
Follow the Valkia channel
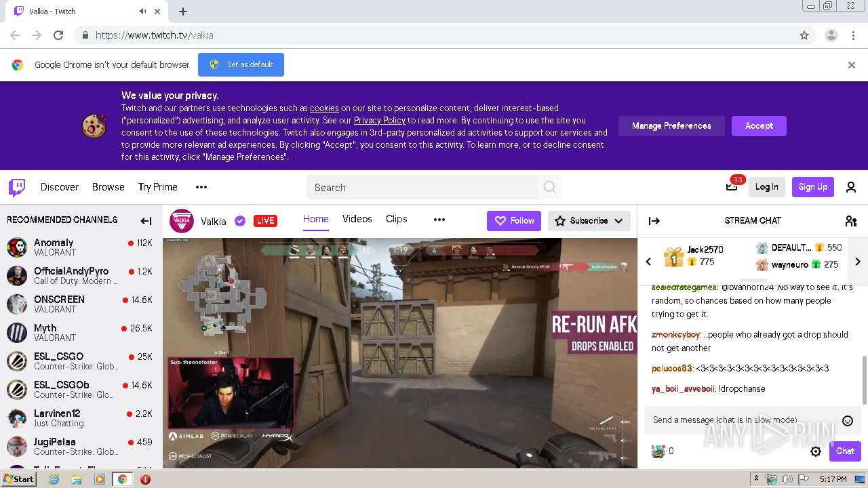tap(514, 221)
